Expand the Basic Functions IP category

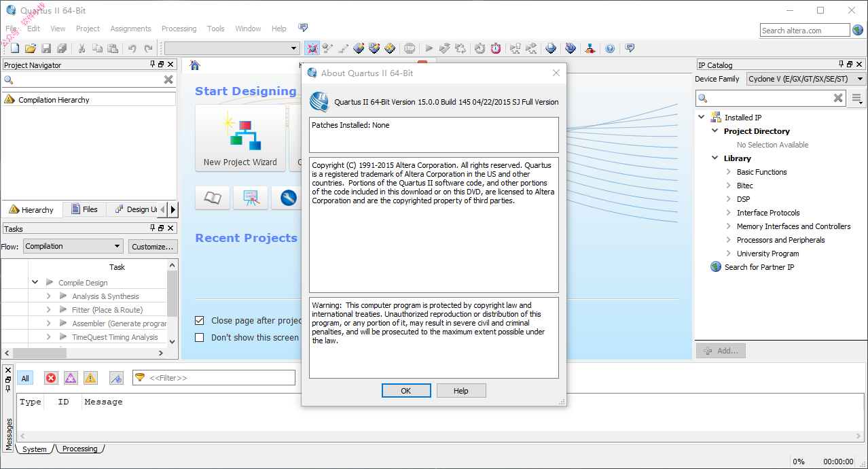[x=729, y=172]
